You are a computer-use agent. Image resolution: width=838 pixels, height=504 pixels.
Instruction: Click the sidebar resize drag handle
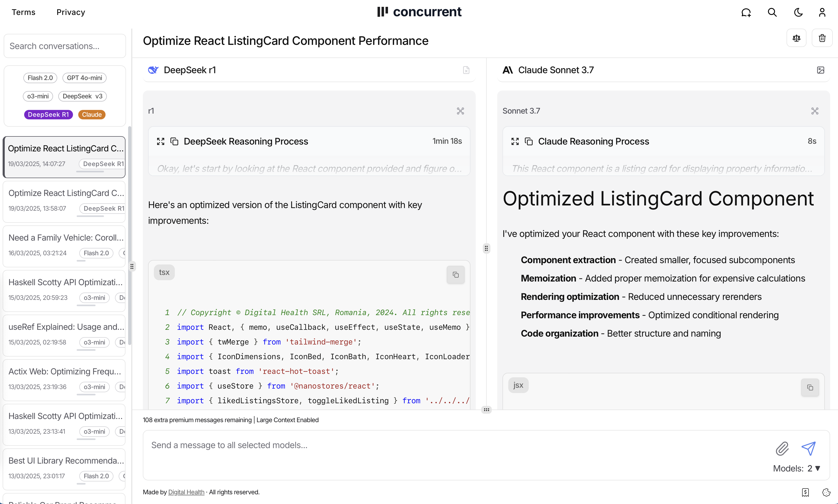132,267
